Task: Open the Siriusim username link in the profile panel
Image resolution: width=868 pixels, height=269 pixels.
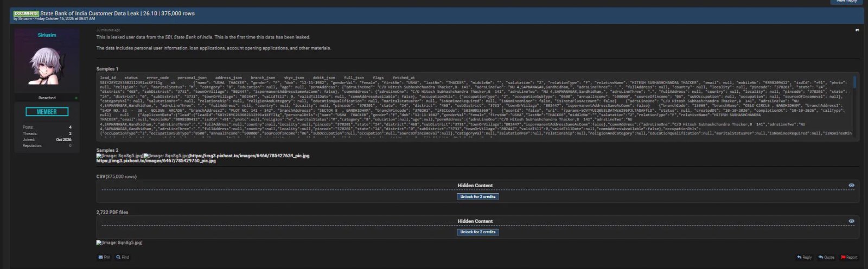Action: click(x=47, y=35)
